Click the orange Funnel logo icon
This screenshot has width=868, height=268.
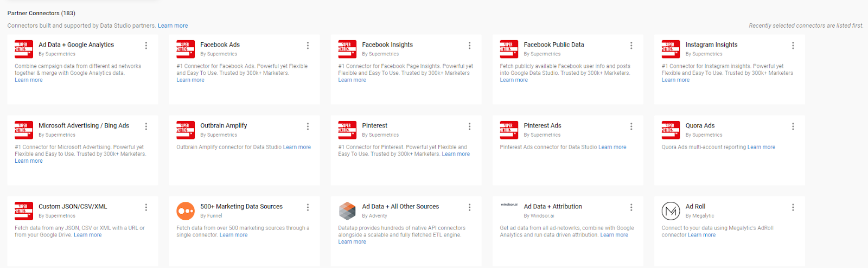(186, 210)
